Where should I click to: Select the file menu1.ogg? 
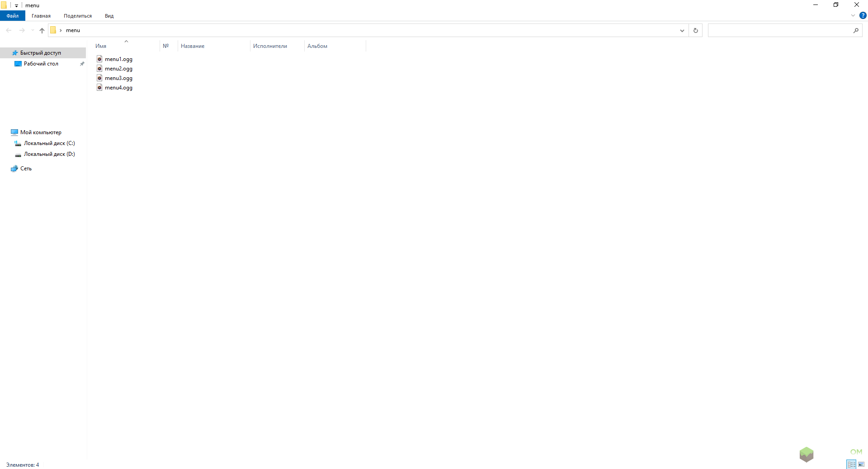coord(118,59)
